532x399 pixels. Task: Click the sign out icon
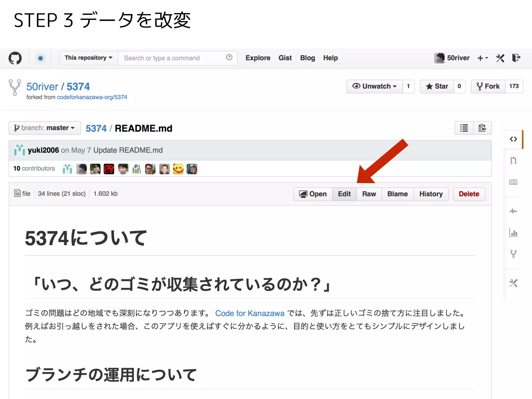(x=516, y=58)
